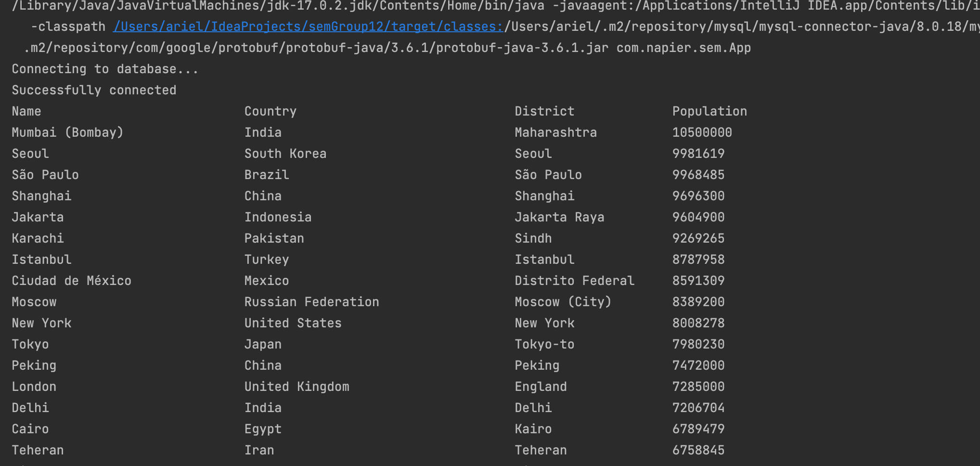Click the population value 8787958
980x466 pixels.
[698, 259]
